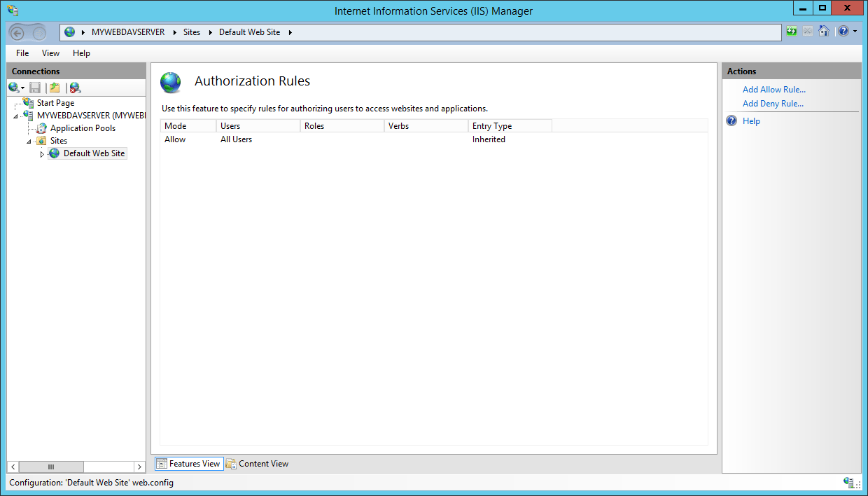Select the Sites tree node

coord(59,141)
